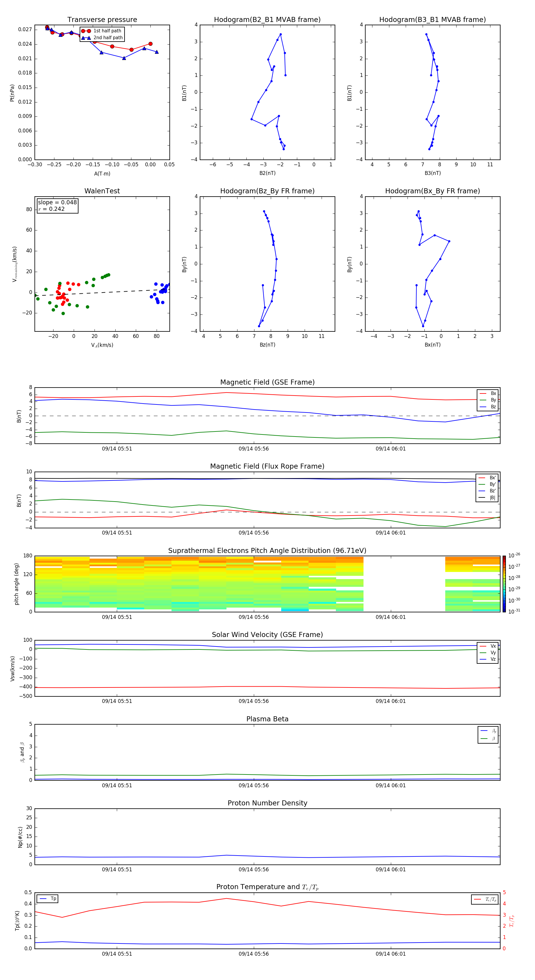Select the 'V_A(km/s)' axis label under WalenTest
The image size is (535, 980).
point(102,345)
